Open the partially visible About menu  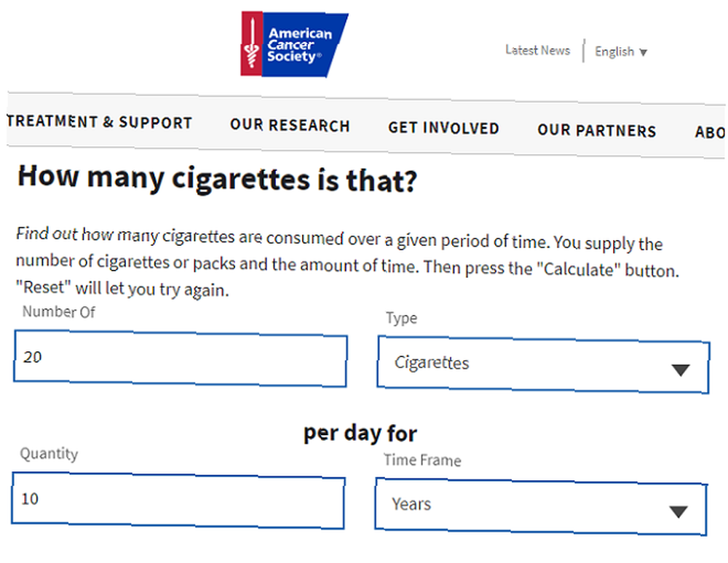710,132
